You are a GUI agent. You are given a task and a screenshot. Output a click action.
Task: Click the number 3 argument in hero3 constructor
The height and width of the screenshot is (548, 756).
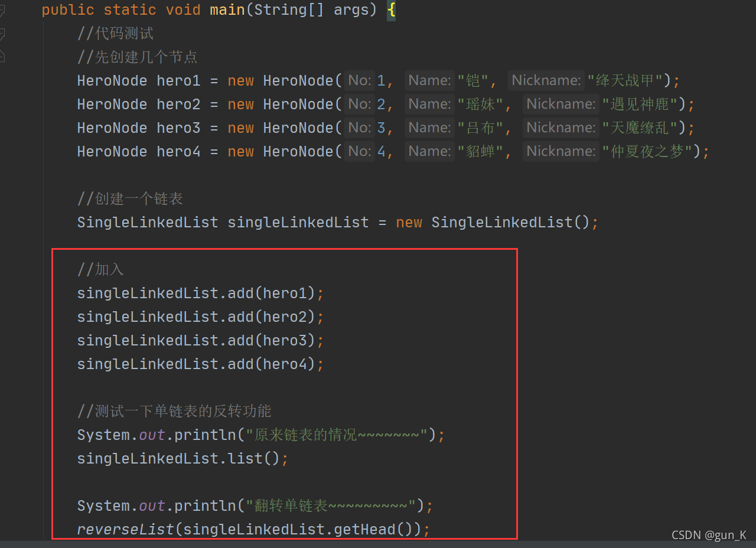[381, 128]
